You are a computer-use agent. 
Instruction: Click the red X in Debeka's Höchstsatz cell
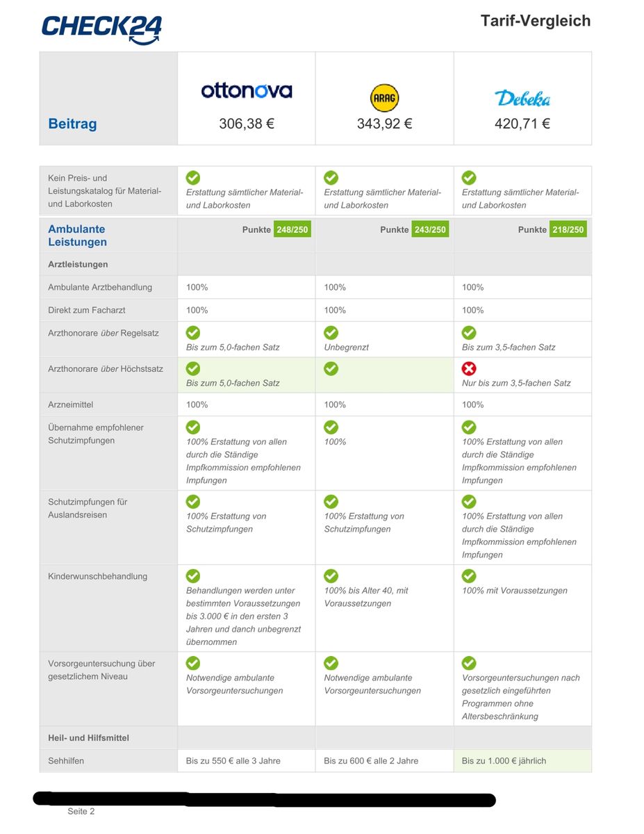coord(469,369)
